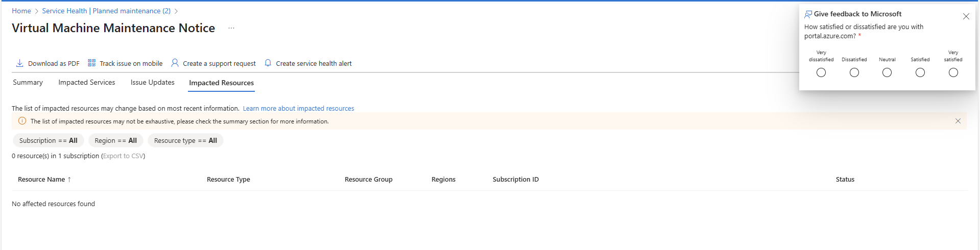The width and height of the screenshot is (980, 250).
Task: Select the Neutral radio button
Action: point(887,72)
